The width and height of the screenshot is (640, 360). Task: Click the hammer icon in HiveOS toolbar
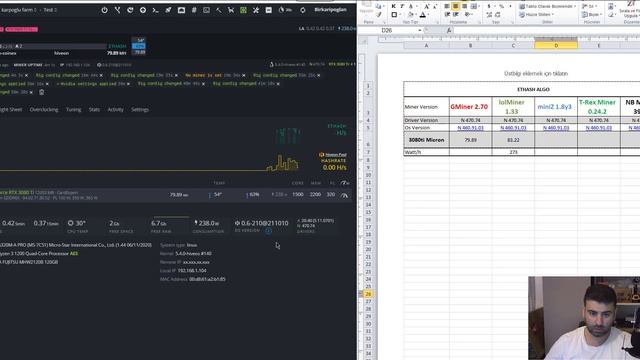(x=219, y=10)
